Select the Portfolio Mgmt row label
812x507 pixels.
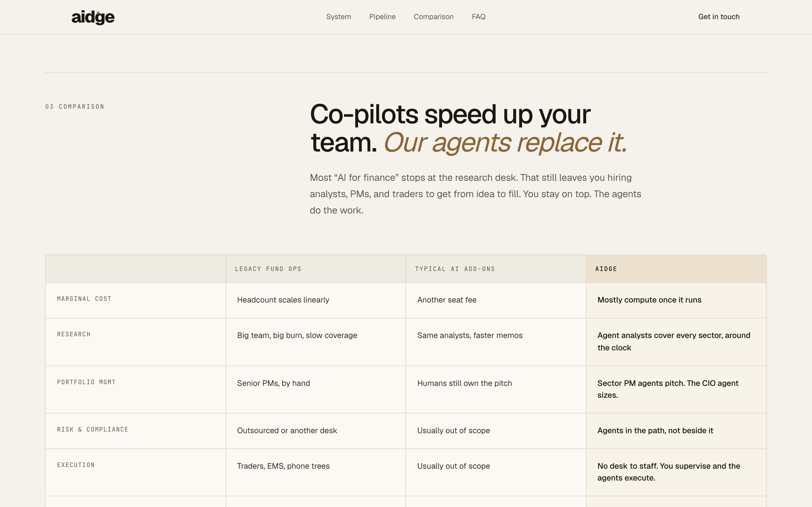tap(86, 382)
